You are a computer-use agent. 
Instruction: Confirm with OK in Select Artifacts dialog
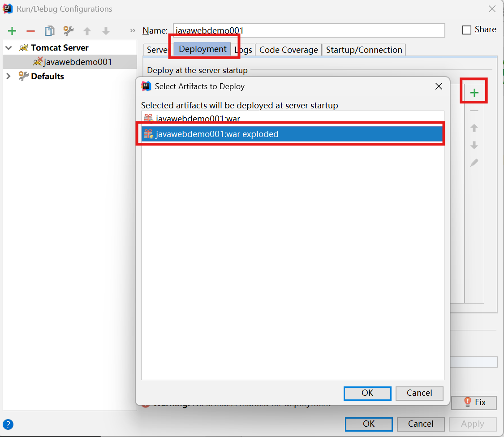coord(367,393)
